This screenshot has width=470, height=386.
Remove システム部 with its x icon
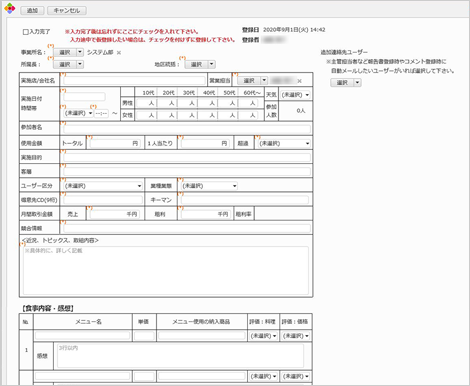119,53
